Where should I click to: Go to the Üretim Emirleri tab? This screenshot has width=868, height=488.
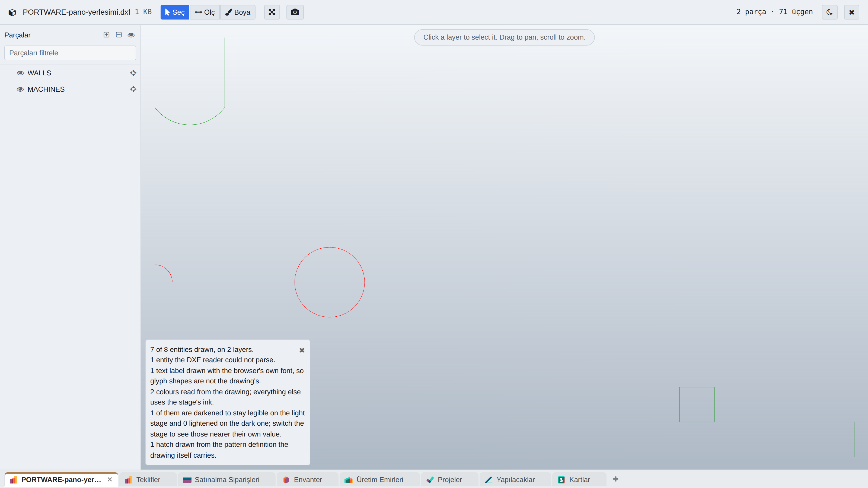(x=379, y=480)
